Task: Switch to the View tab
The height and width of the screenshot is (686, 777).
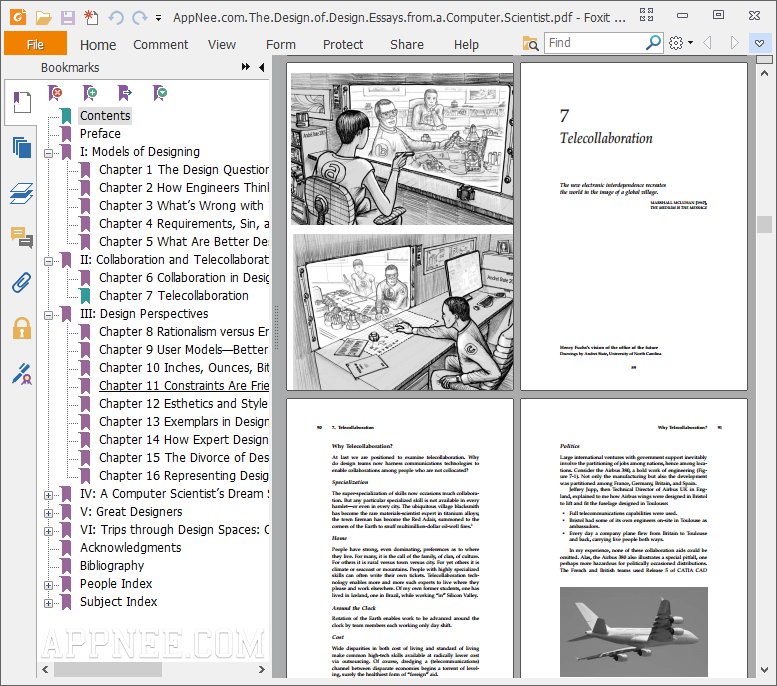Action: (222, 45)
